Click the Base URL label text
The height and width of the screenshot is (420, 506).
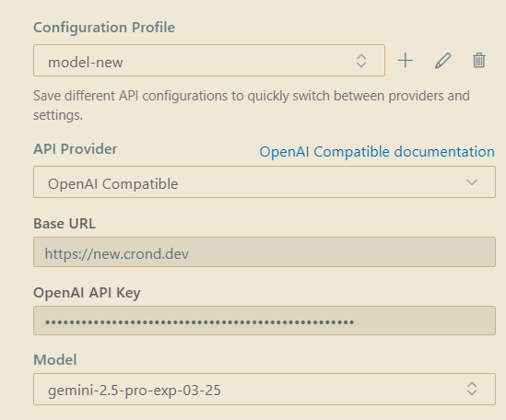[x=65, y=224]
